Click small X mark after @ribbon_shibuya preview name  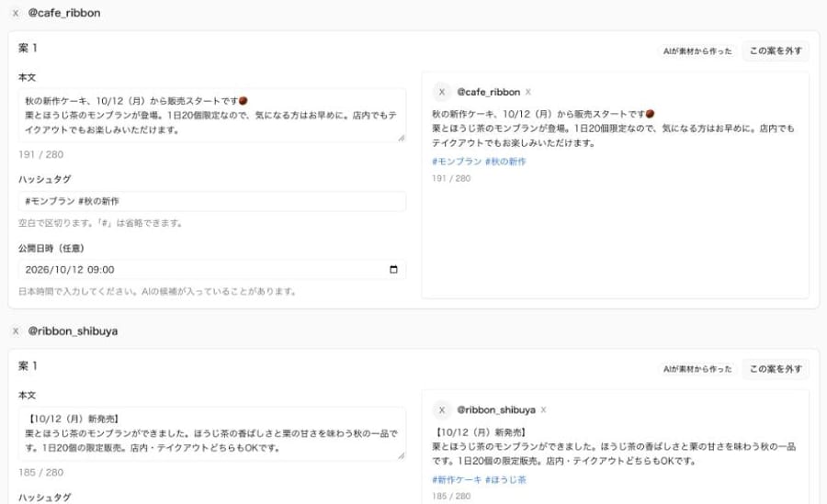(x=543, y=409)
